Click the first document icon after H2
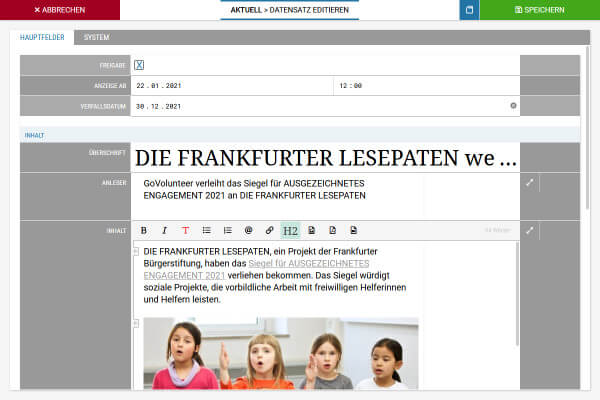This screenshot has width=600, height=400. point(312,230)
